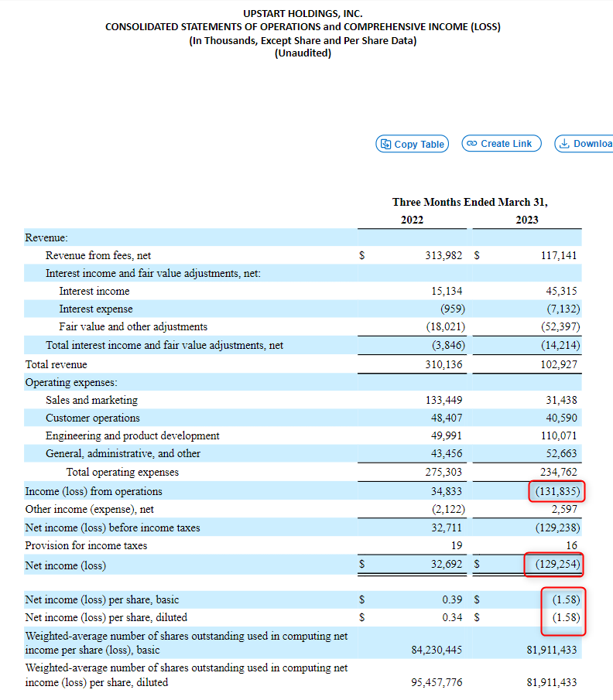Click the Copy Table button
The height and width of the screenshot is (700, 613).
(x=412, y=144)
